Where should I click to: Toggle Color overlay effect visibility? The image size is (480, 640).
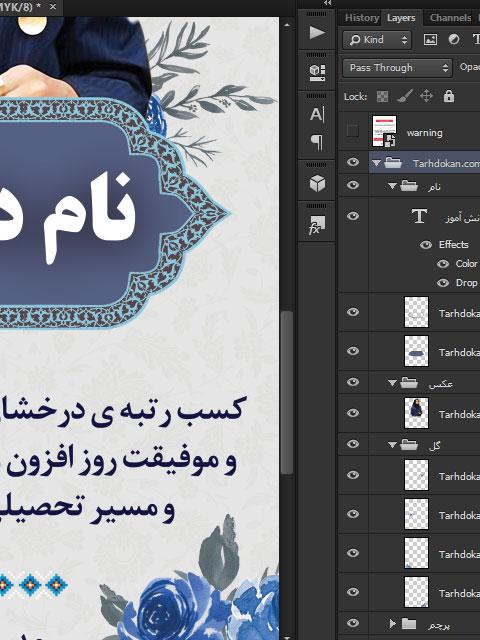443,264
